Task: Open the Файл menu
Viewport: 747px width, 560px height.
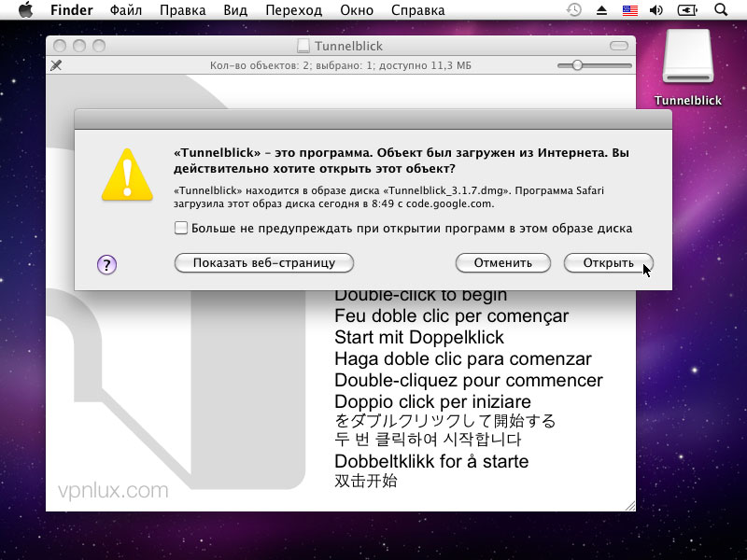Action: coord(126,10)
